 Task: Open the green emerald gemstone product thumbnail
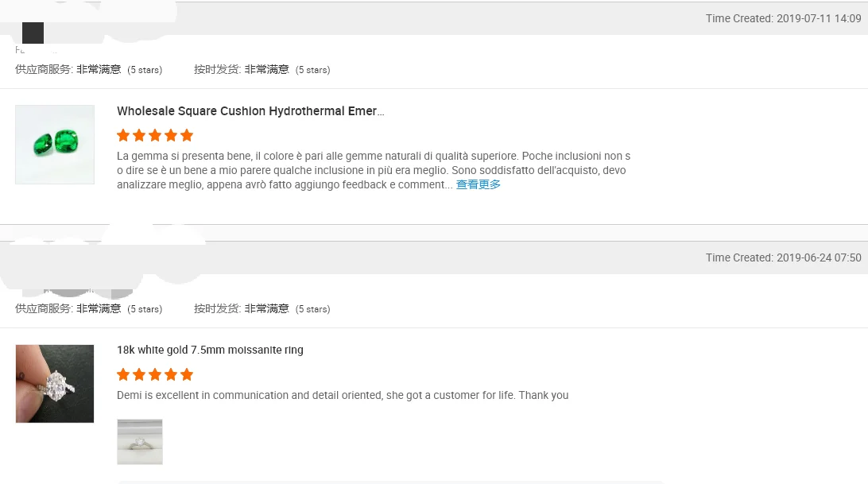click(55, 145)
